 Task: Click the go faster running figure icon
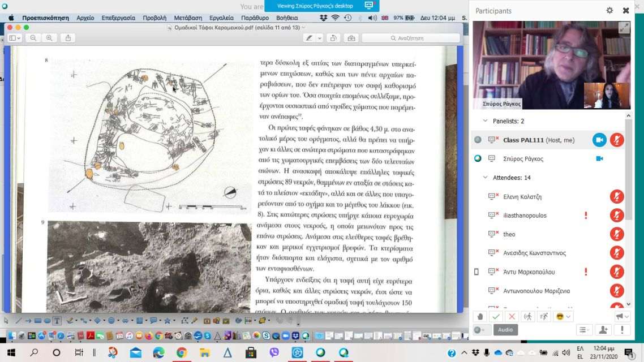click(x=544, y=317)
